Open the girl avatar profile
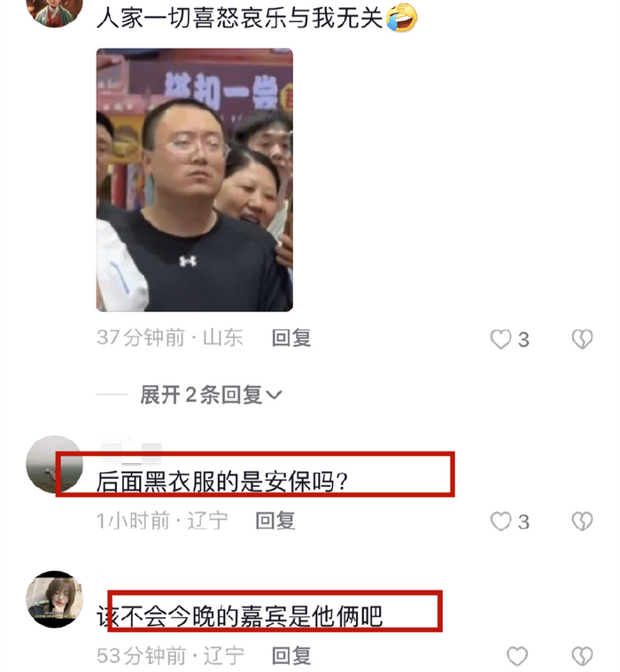Viewport: 620px width, 672px height. point(54,599)
